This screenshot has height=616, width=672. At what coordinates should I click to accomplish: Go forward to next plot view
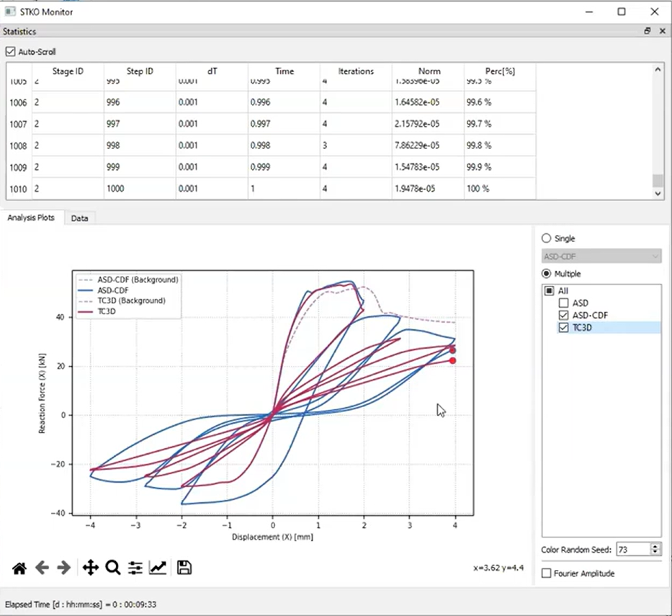(63, 568)
